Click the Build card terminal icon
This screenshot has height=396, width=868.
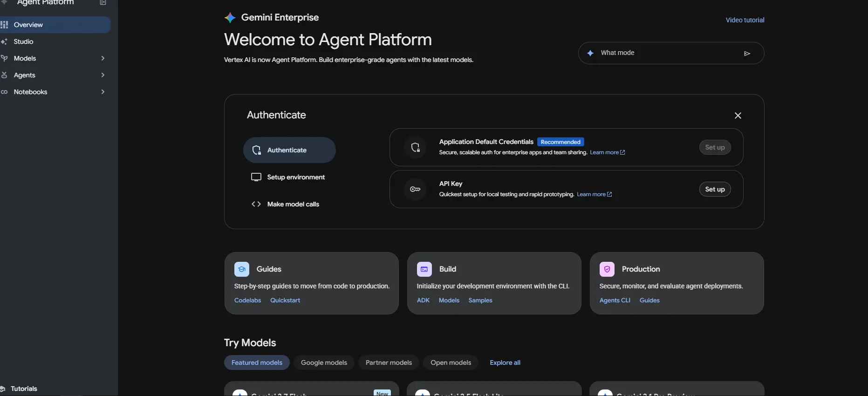point(424,269)
